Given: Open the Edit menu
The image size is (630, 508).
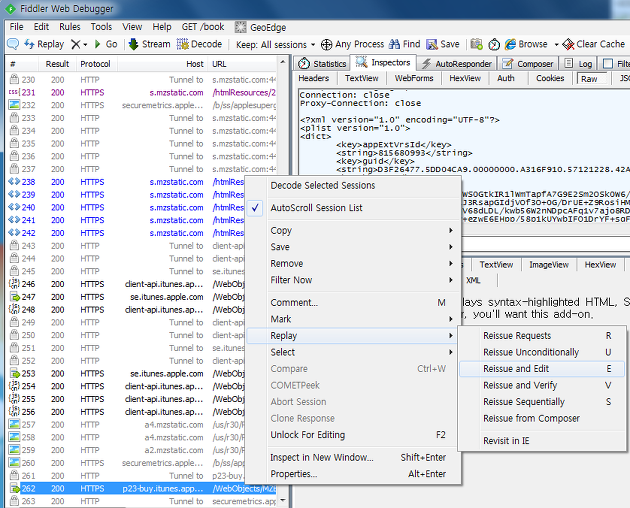Looking at the screenshot, I should tap(41, 27).
